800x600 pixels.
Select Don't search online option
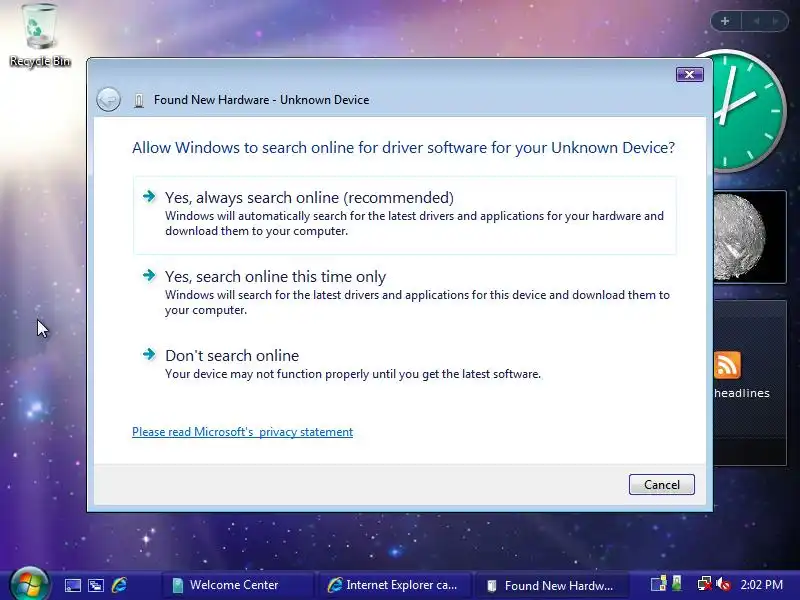click(x=405, y=364)
